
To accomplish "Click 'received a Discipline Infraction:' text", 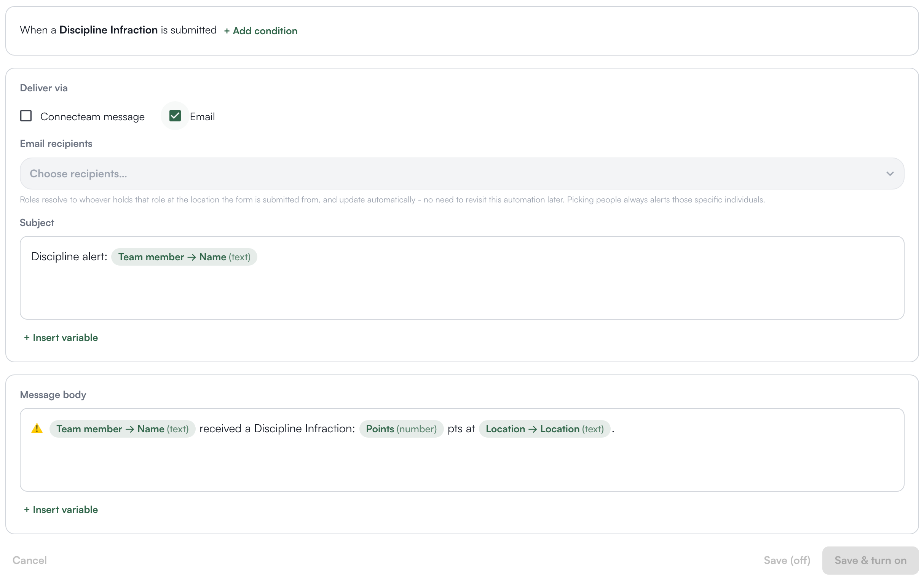I will click(277, 428).
